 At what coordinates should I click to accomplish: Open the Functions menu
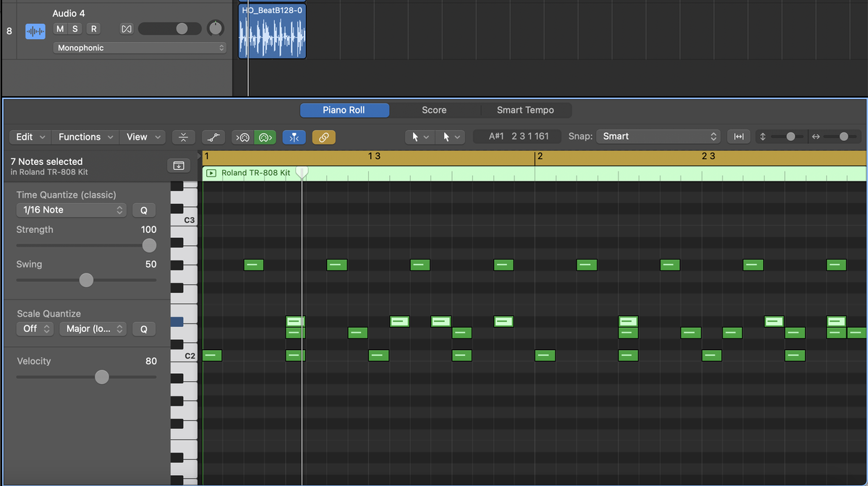tap(87, 137)
